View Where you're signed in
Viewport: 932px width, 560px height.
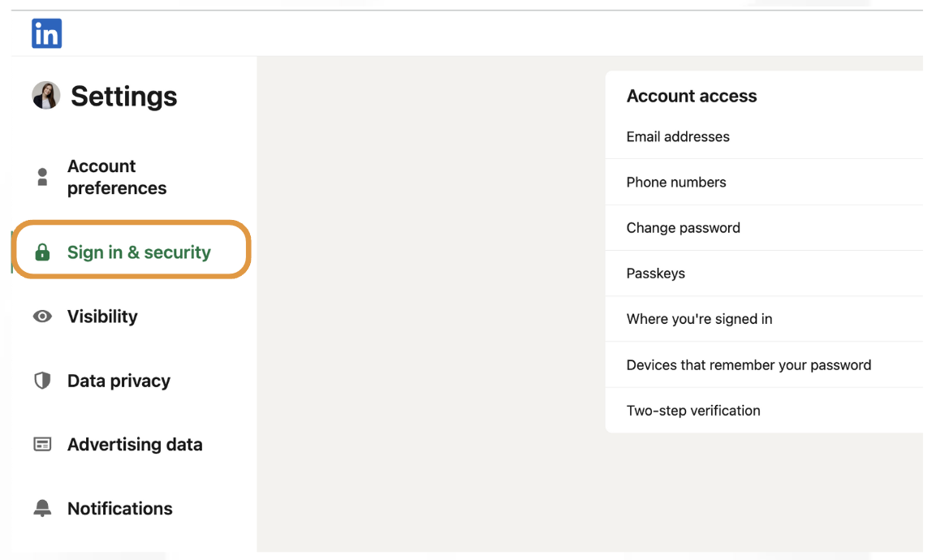(x=764, y=319)
